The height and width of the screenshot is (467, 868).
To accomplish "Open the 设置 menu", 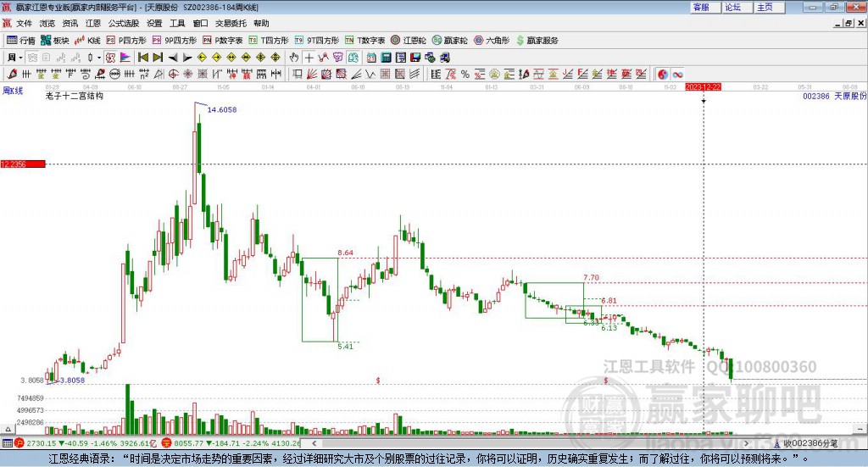I will pos(154,23).
